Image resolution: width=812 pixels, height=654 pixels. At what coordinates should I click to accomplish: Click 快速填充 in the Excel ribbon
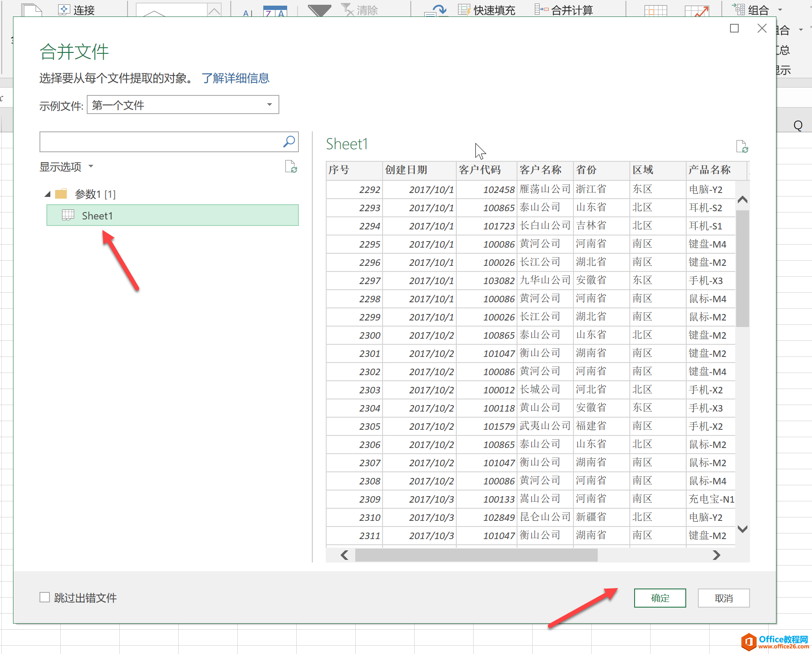pos(487,10)
